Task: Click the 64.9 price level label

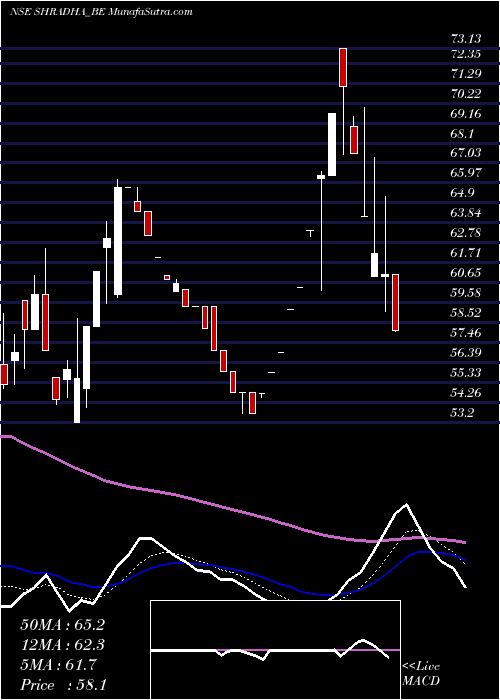Action: click(464, 192)
